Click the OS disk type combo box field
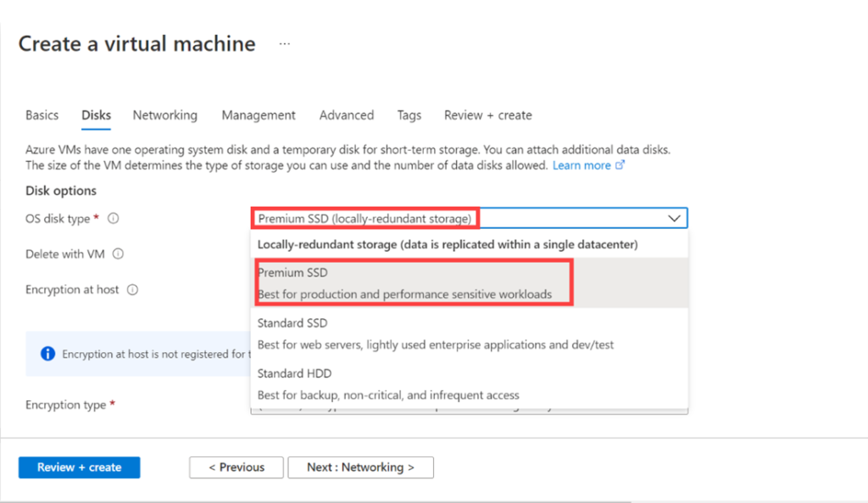The width and height of the screenshot is (868, 503). [470, 218]
